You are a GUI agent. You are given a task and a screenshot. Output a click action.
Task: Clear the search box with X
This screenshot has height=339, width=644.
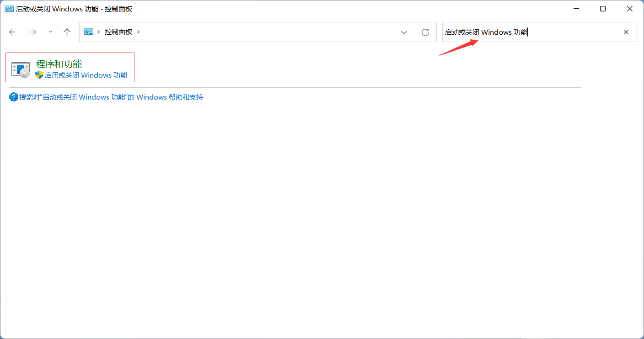click(x=626, y=32)
